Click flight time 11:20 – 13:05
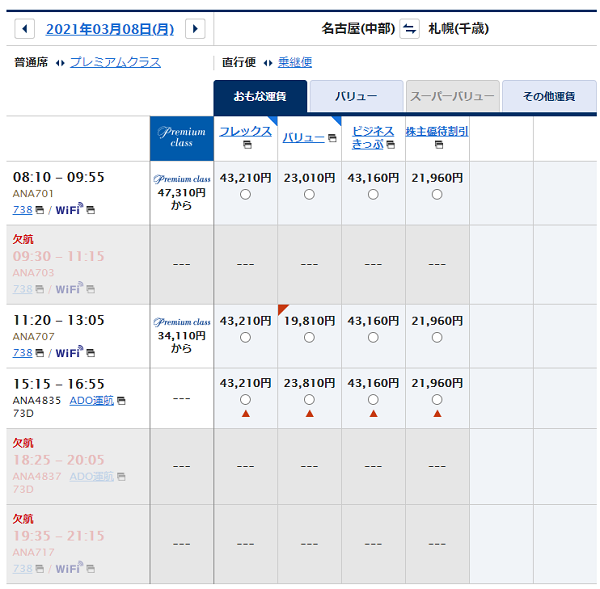Screen dimensions: 600x589 59,320
